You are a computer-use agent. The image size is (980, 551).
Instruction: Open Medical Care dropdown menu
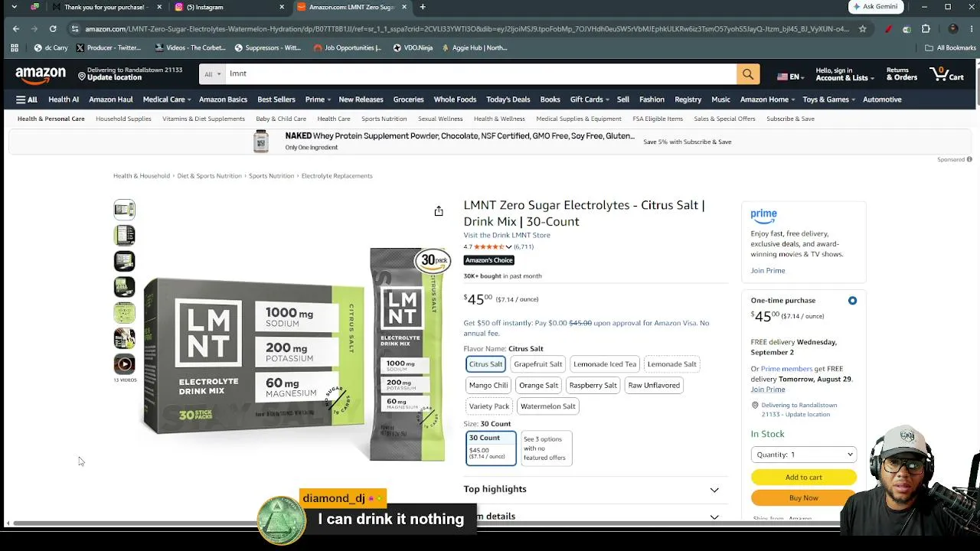click(166, 99)
